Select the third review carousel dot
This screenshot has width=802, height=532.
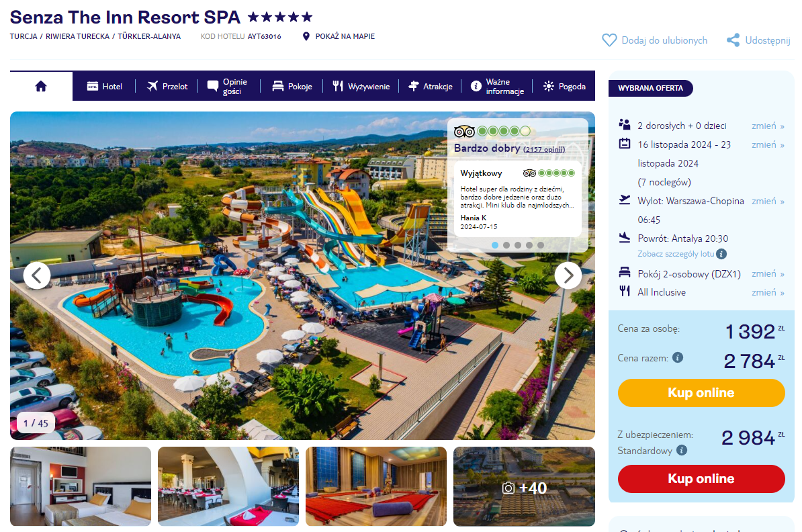click(518, 245)
